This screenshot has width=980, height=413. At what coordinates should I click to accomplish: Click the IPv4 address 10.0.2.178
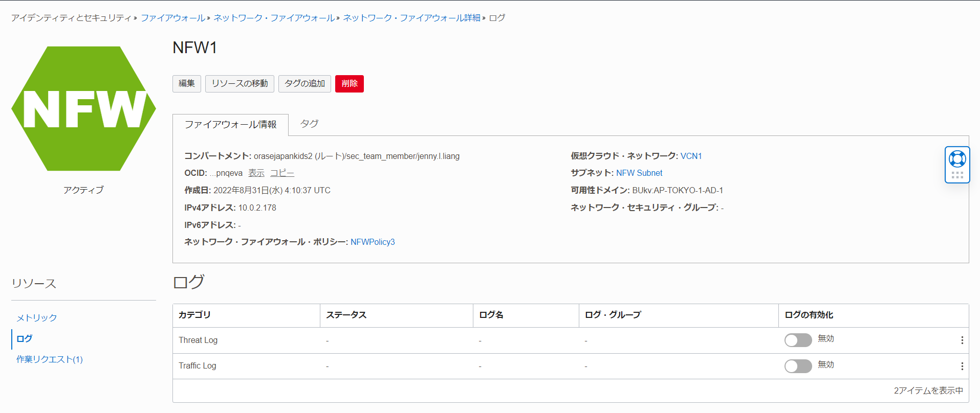click(x=257, y=208)
